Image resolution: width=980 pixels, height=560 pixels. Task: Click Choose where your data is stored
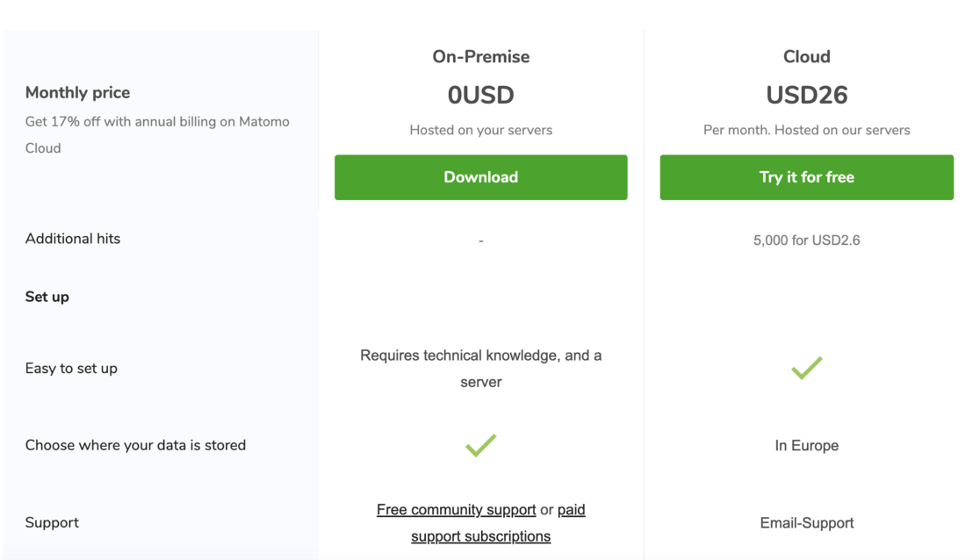tap(135, 445)
